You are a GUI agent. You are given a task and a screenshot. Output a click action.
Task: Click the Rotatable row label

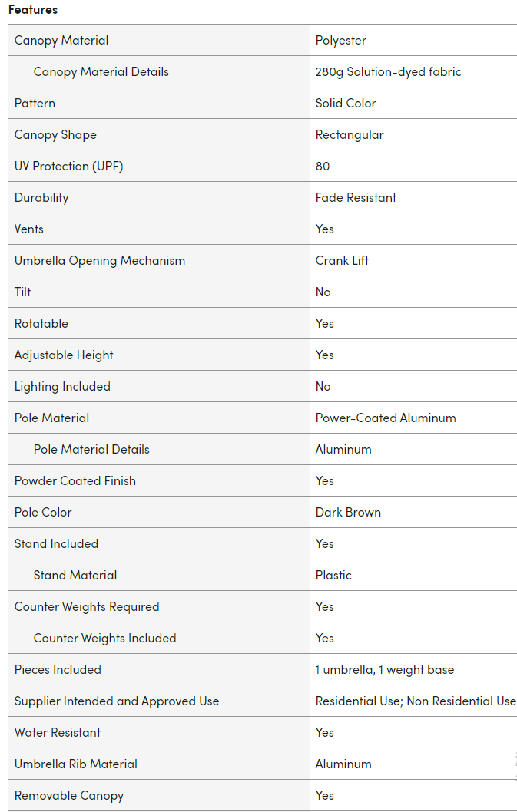[41, 323]
